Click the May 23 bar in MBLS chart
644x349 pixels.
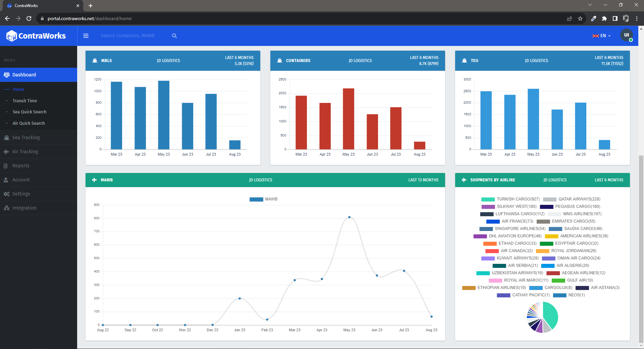(164, 115)
